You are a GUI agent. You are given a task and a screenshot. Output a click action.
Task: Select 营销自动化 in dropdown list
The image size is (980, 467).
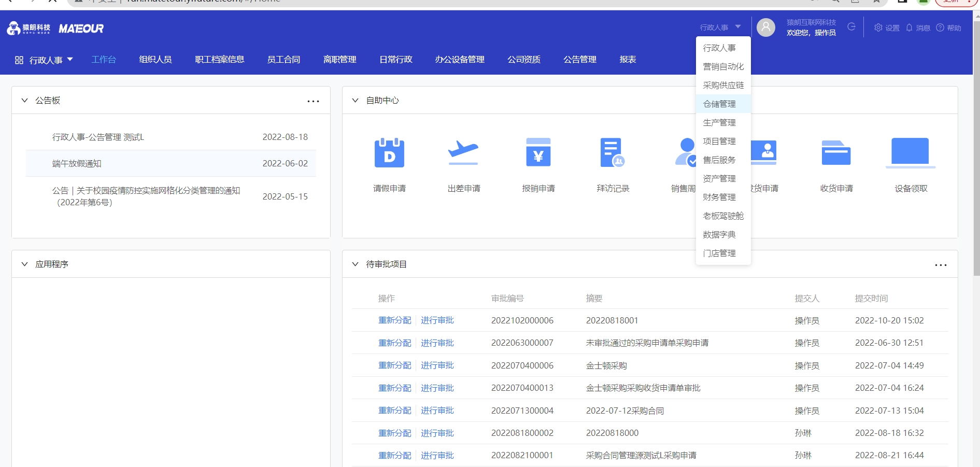click(x=723, y=66)
